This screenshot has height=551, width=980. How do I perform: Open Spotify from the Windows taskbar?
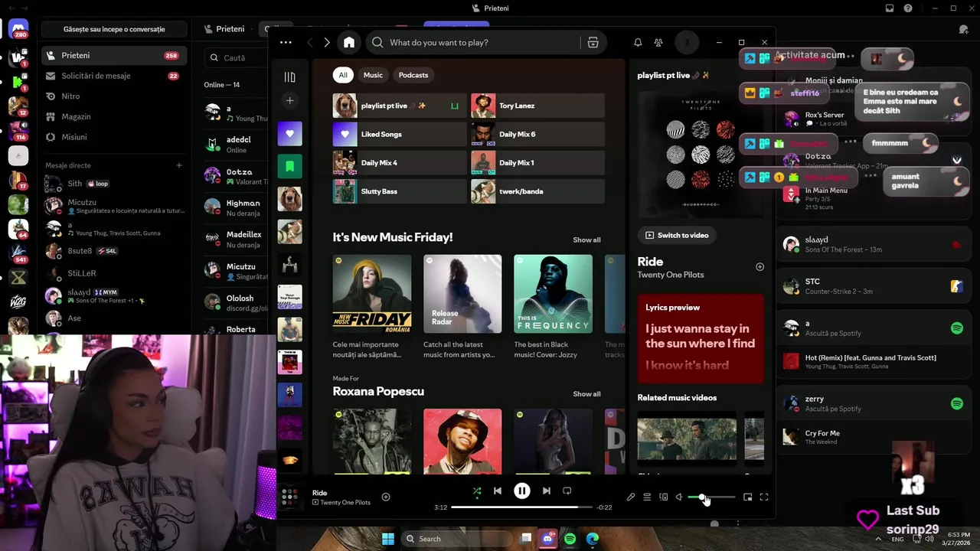click(570, 539)
